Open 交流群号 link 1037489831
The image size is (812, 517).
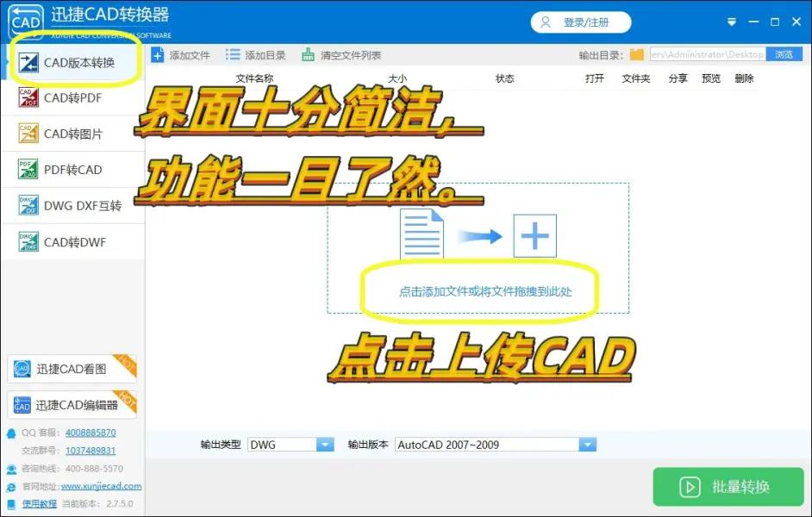tap(91, 451)
